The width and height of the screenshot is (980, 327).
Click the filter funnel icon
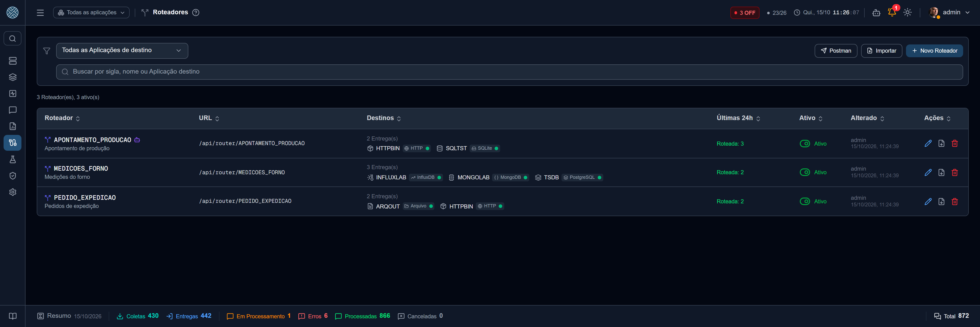(x=47, y=51)
